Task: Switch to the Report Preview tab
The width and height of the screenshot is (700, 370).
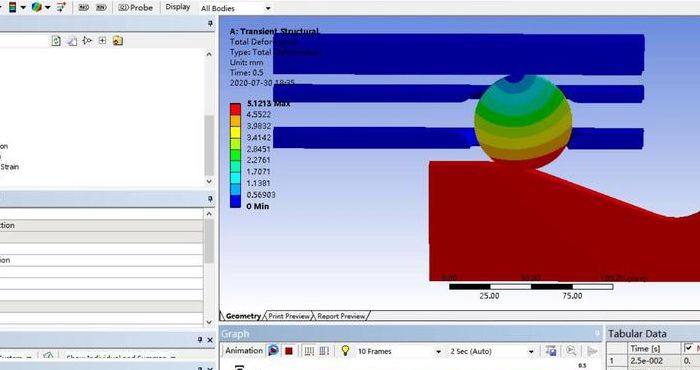Action: click(341, 316)
